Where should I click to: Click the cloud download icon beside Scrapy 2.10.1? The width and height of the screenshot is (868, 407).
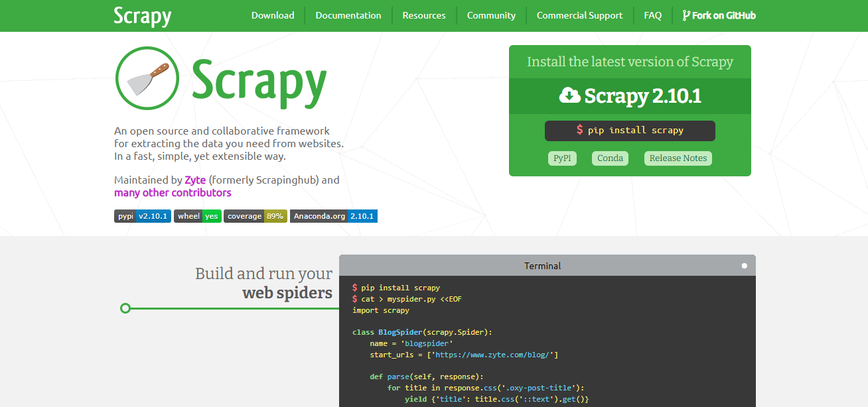[569, 96]
